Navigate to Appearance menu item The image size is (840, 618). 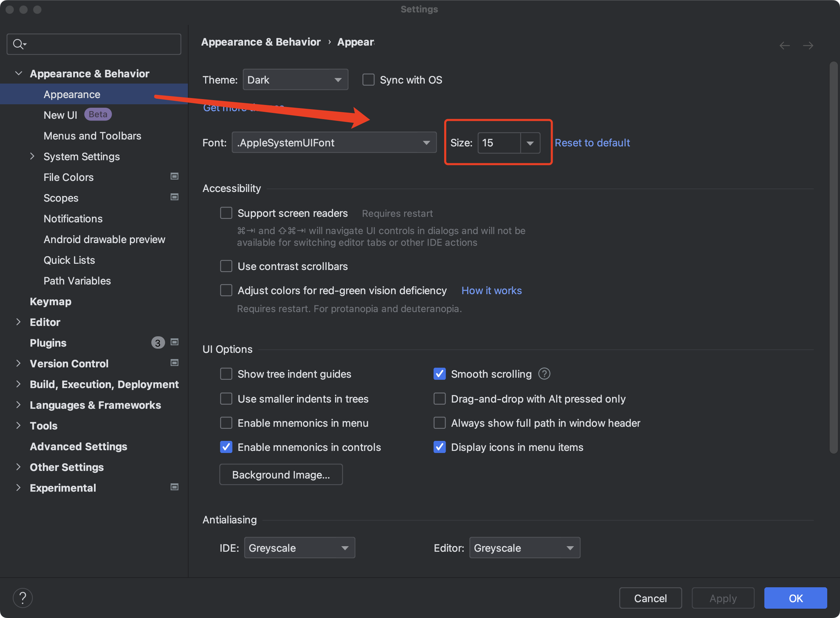coord(72,94)
